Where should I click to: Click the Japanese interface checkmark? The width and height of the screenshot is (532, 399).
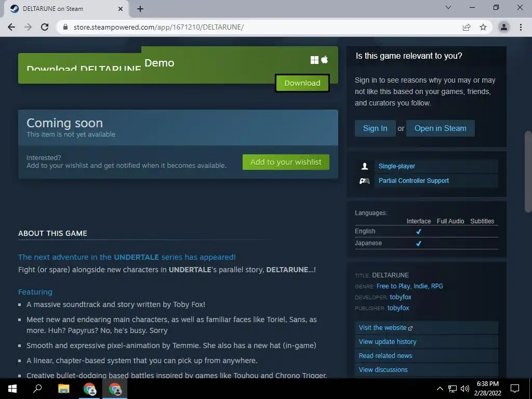tap(418, 244)
